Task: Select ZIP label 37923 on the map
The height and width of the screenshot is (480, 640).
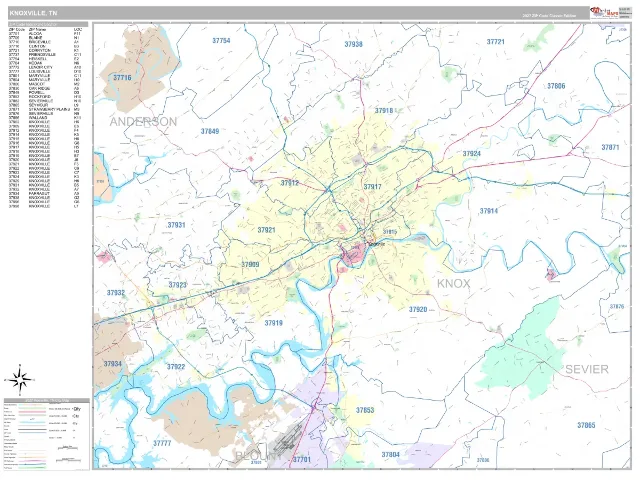Action: tap(178, 285)
